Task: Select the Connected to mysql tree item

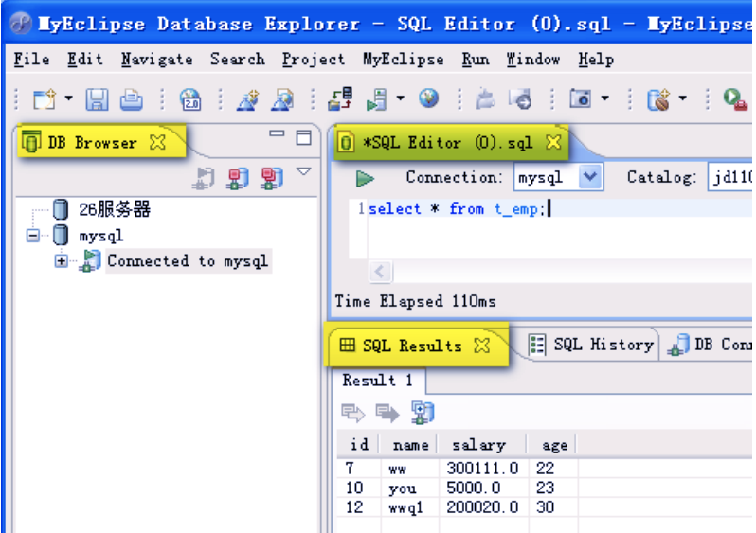Action: tap(187, 261)
